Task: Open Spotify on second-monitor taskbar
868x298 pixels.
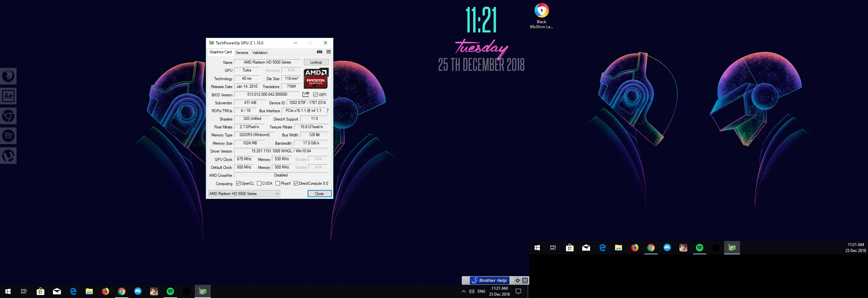Action: pos(700,248)
